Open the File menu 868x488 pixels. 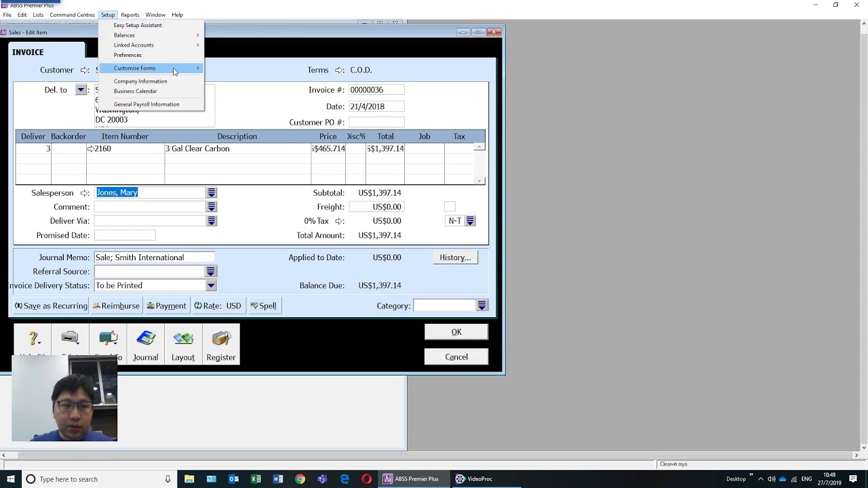tap(7, 15)
